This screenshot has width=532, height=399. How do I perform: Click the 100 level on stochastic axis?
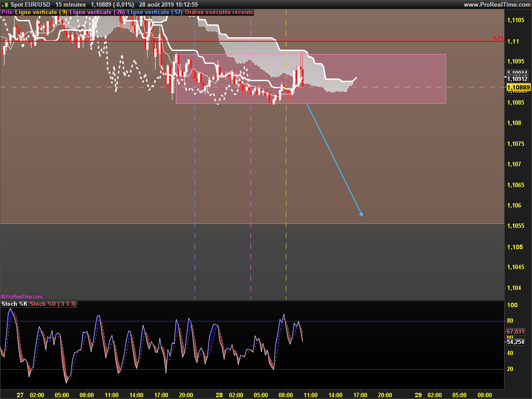pos(512,305)
